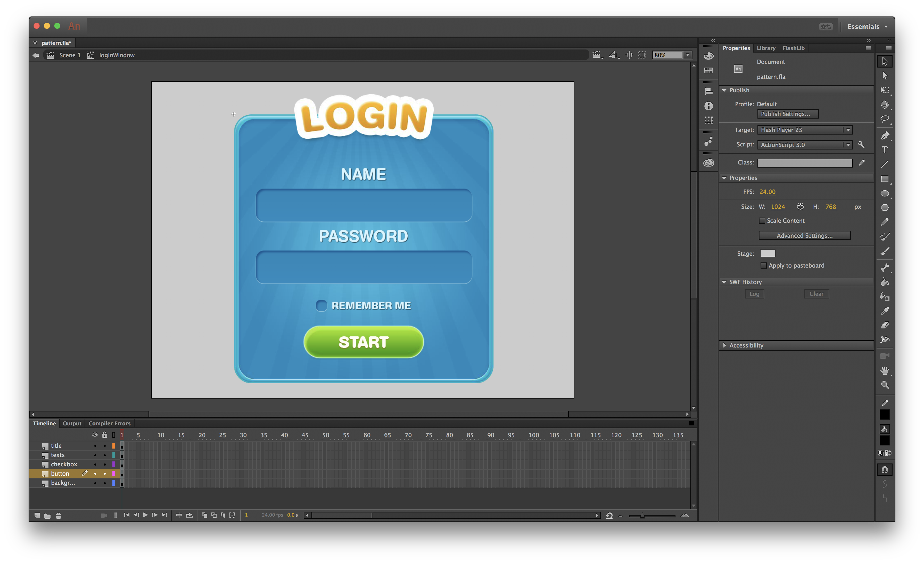924x563 pixels.
Task: Click the Publish Settings button
Action: 788,114
